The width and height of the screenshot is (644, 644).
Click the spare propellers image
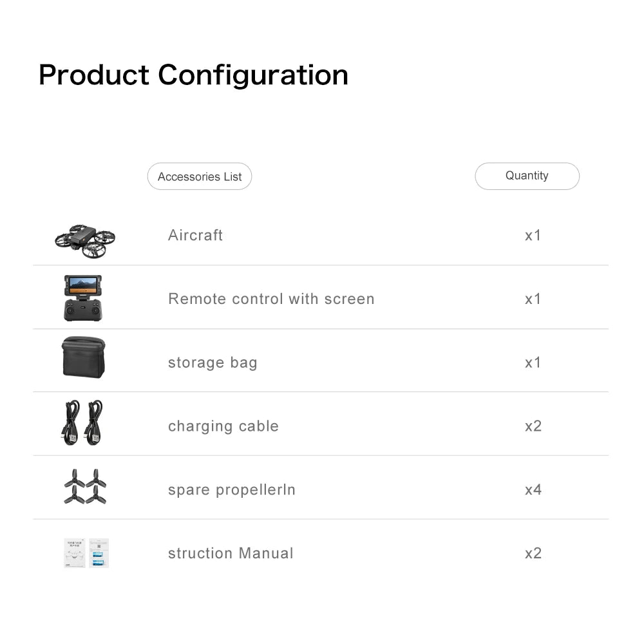85,487
